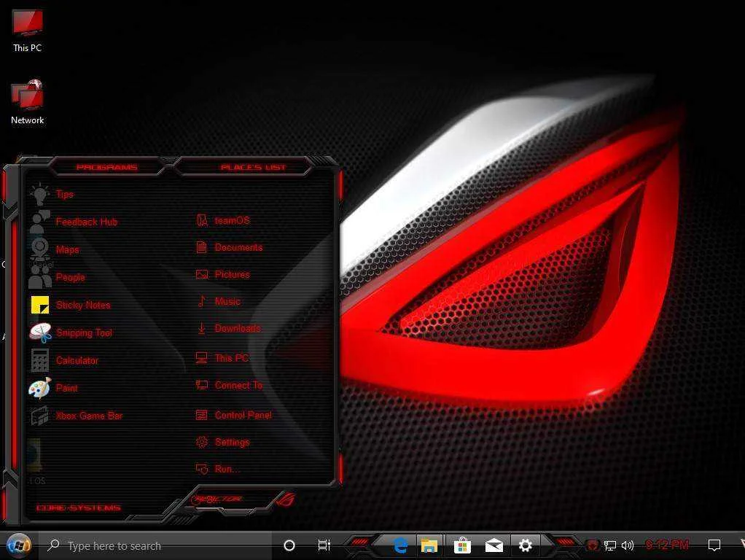Open Settings gear on taskbar
This screenshot has width=745, height=560.
point(525,545)
